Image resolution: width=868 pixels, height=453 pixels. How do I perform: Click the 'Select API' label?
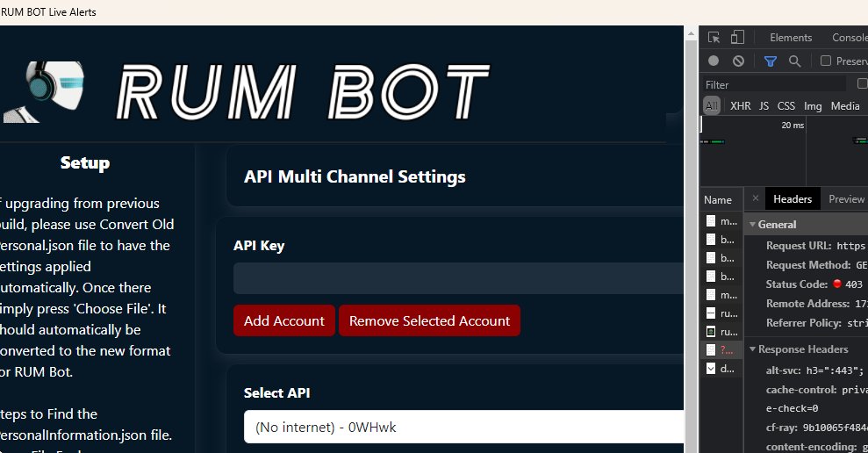click(x=276, y=392)
